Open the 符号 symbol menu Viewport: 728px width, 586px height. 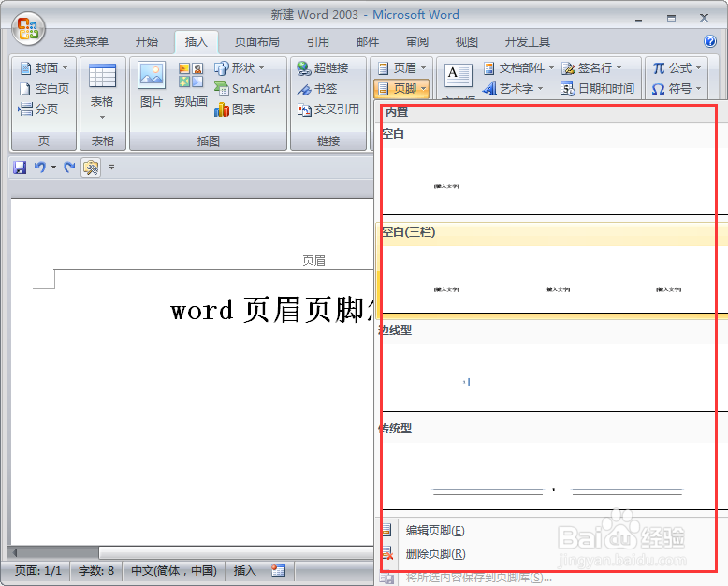point(677,89)
